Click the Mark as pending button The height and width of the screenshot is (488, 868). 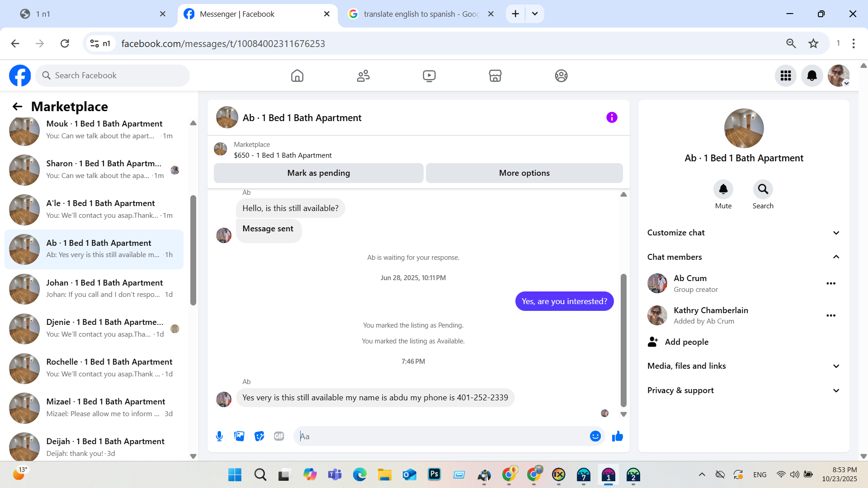click(x=318, y=173)
